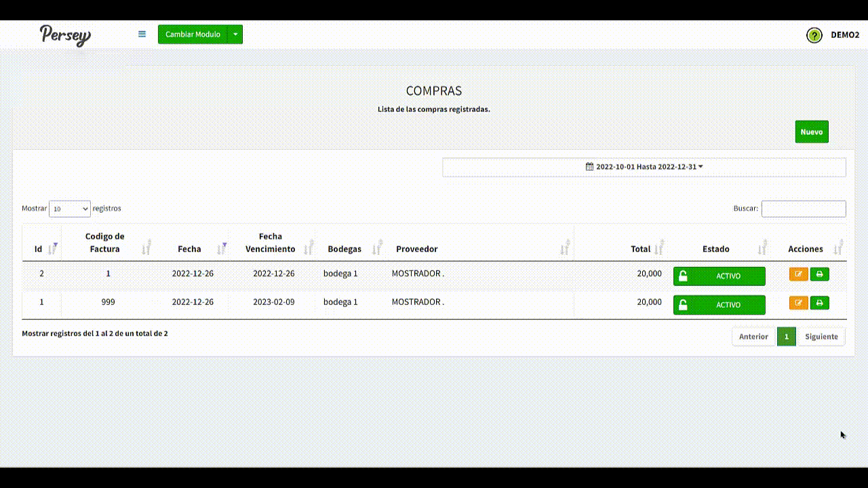The height and width of the screenshot is (488, 868).
Task: Click the Nuevo button
Action: (811, 132)
